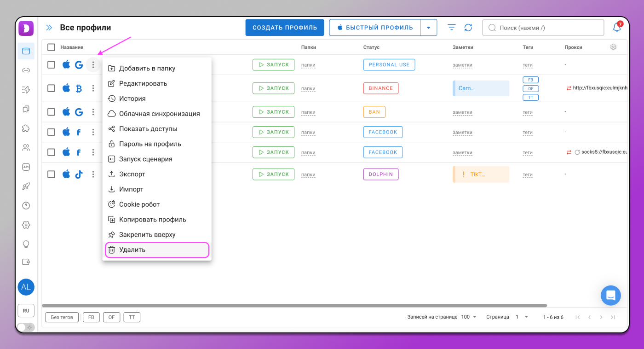Viewport: 644px width, 349px height.
Task: Click the refresh profiles icon
Action: click(468, 28)
